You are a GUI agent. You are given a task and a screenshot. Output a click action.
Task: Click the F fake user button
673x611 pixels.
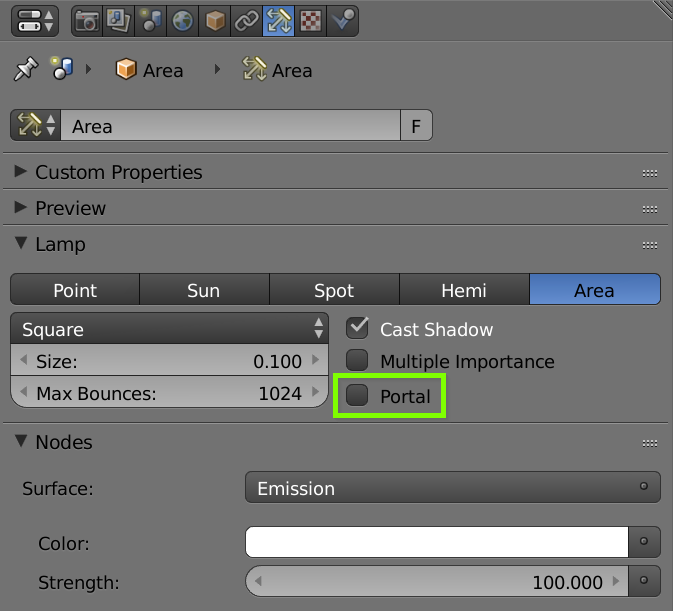416,125
